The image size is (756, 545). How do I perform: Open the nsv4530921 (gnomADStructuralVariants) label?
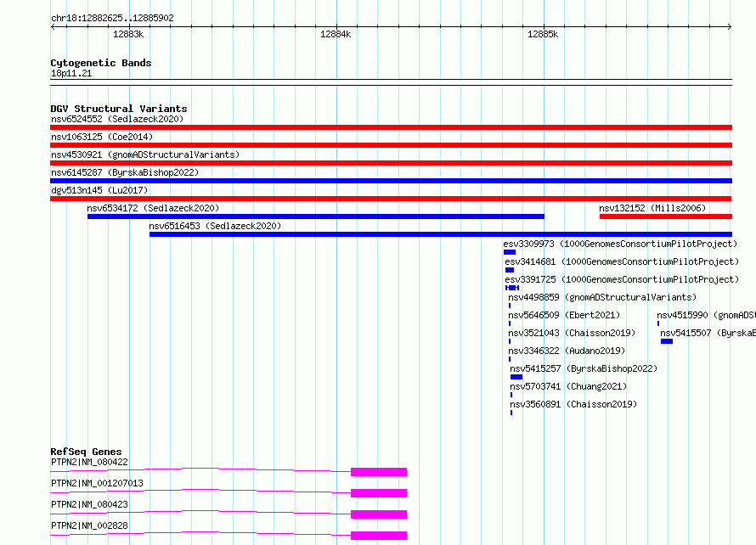click(x=145, y=155)
